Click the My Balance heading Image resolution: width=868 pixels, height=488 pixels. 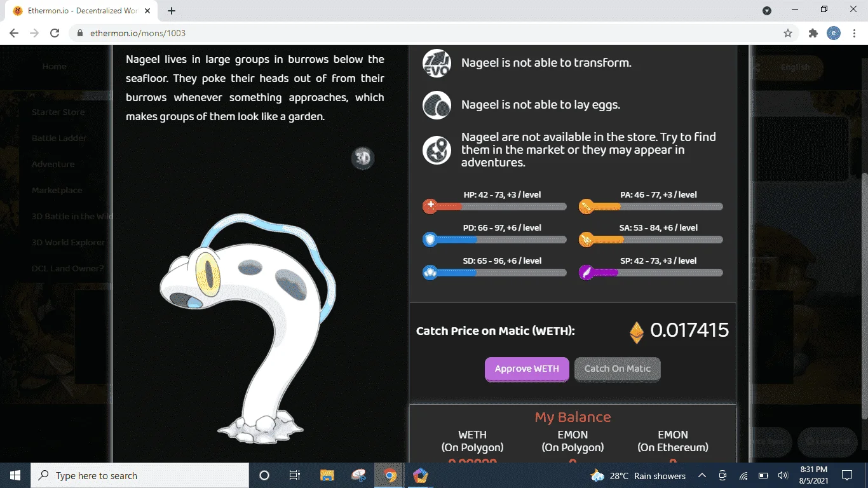pos(573,417)
